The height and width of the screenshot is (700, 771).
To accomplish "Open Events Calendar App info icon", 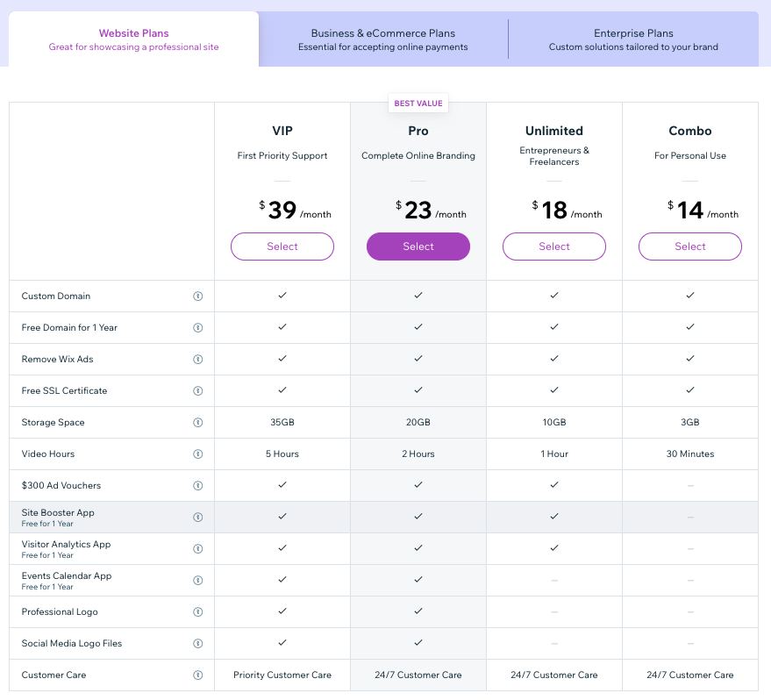I will coord(197,581).
